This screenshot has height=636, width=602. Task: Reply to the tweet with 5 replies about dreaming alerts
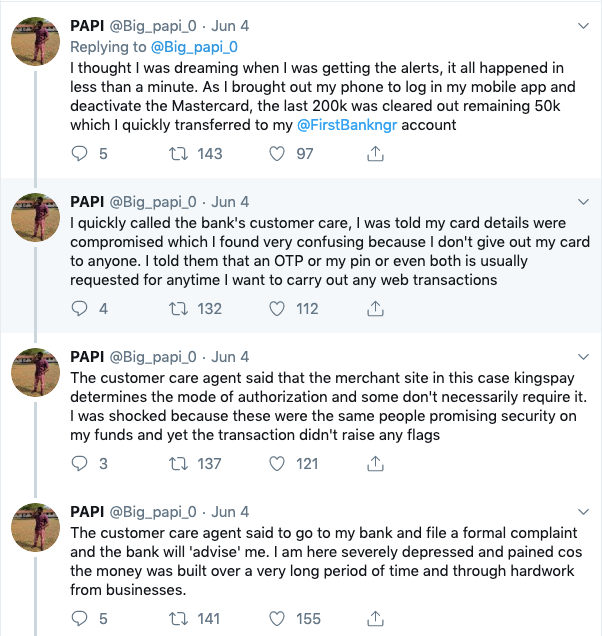83,153
